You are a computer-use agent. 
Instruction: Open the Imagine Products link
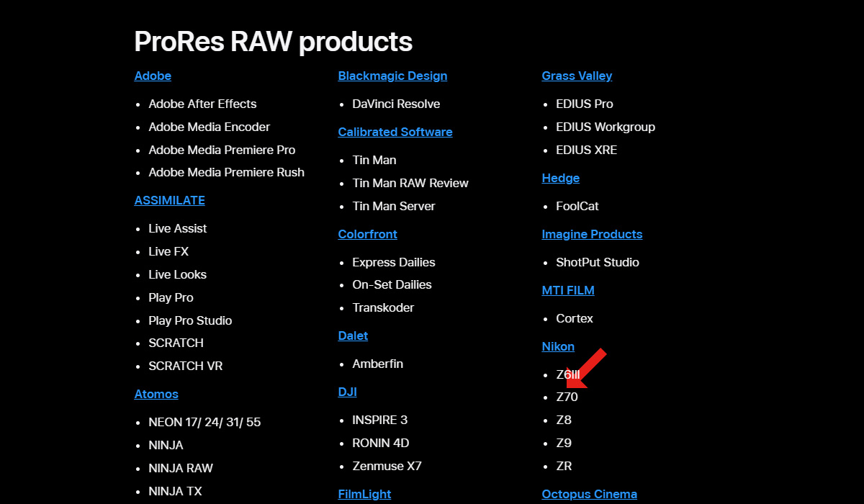[592, 234]
